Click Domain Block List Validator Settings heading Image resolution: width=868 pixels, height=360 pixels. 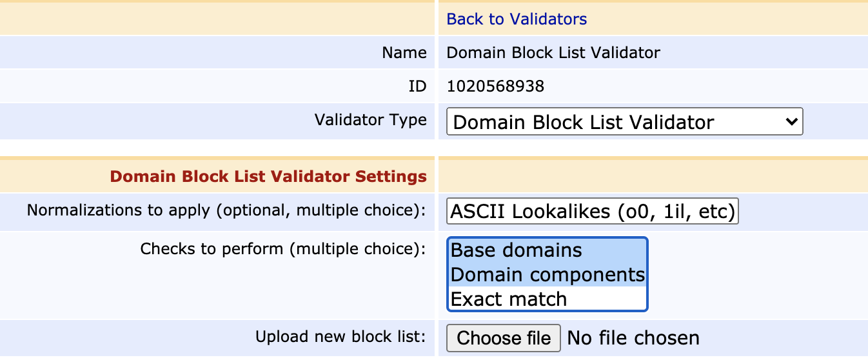[268, 176]
